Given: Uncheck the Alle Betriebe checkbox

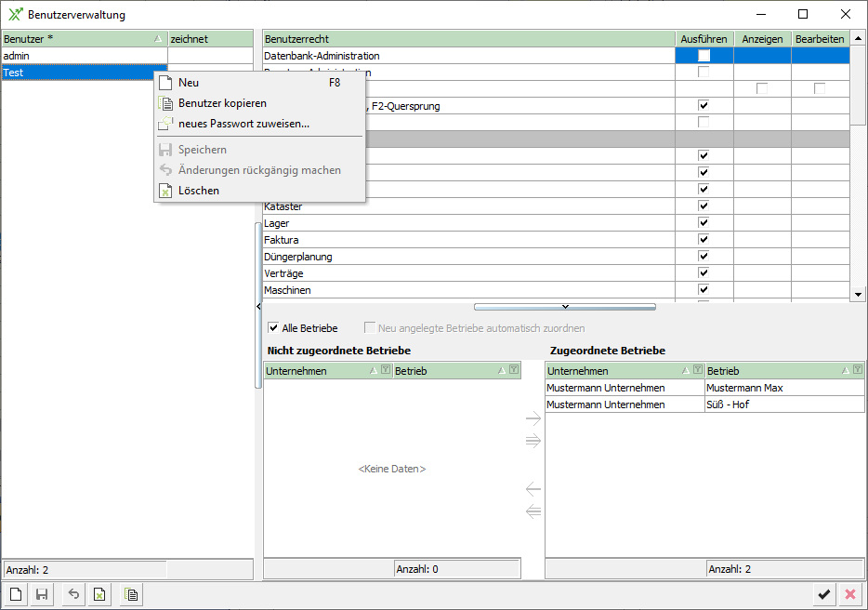Looking at the screenshot, I should coord(273,328).
